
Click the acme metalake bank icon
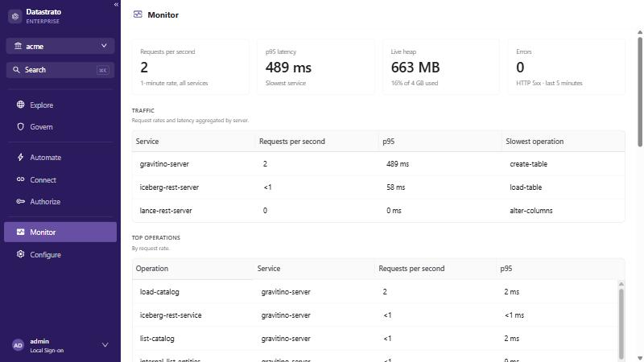click(x=18, y=46)
